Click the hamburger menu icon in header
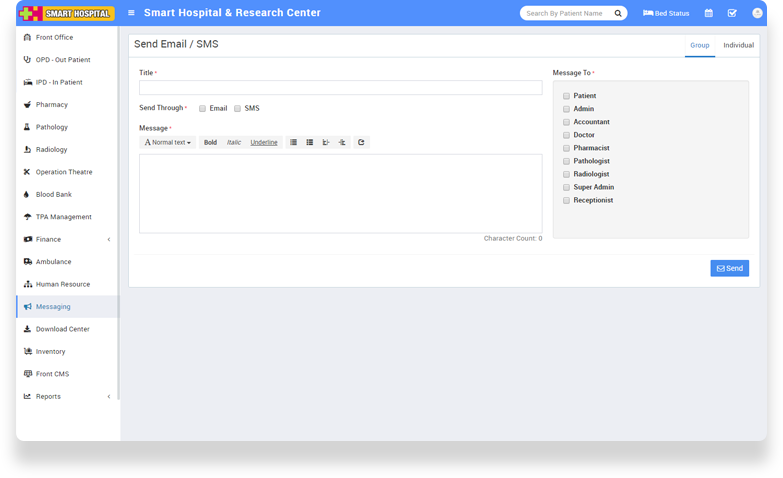The height and width of the screenshot is (478, 783). pyautogui.click(x=131, y=13)
